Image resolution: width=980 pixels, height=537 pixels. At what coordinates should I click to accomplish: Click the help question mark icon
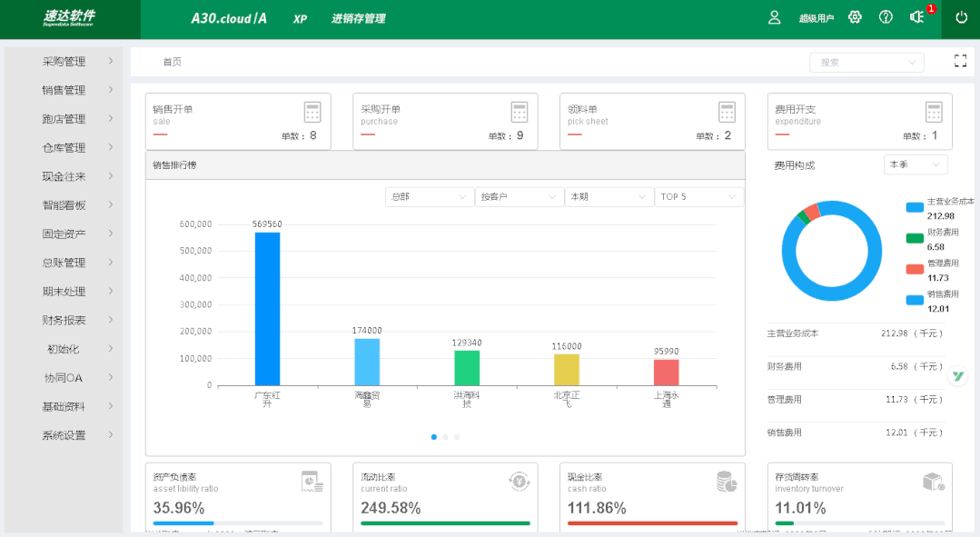(886, 17)
